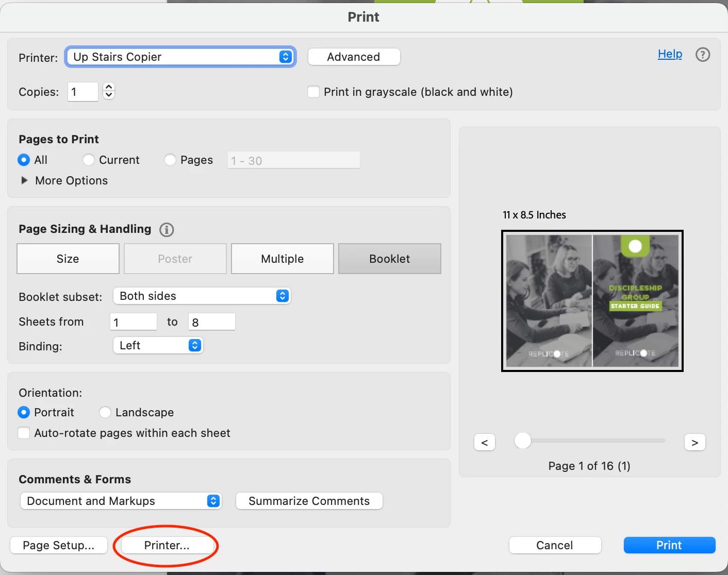Click the Sheets to end field
728x575 pixels.
coord(212,322)
